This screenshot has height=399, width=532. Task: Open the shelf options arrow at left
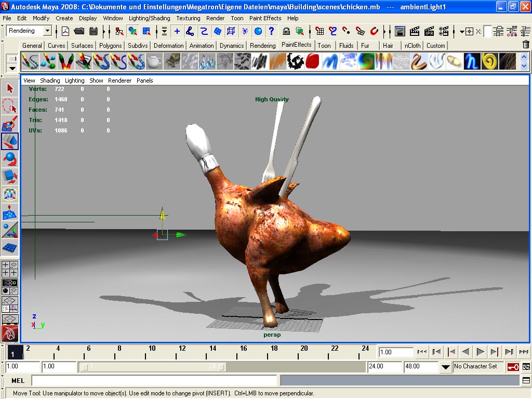point(12,67)
